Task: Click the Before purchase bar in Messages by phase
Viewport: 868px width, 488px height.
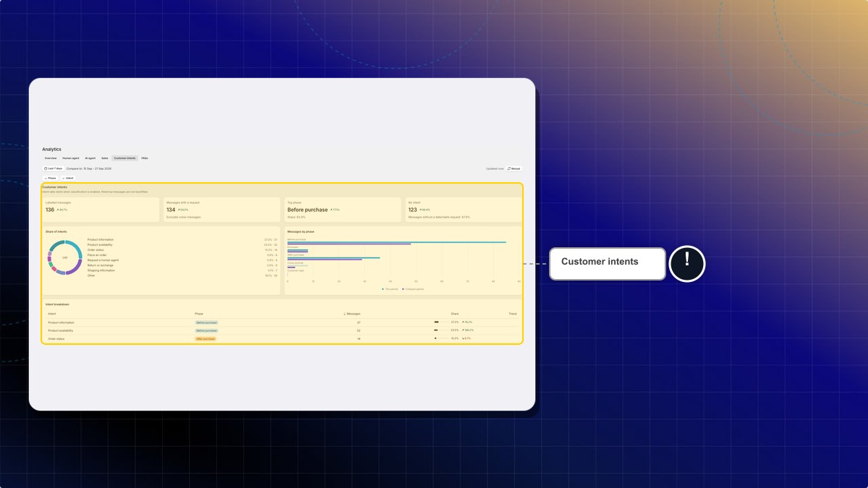Action: tap(396, 242)
